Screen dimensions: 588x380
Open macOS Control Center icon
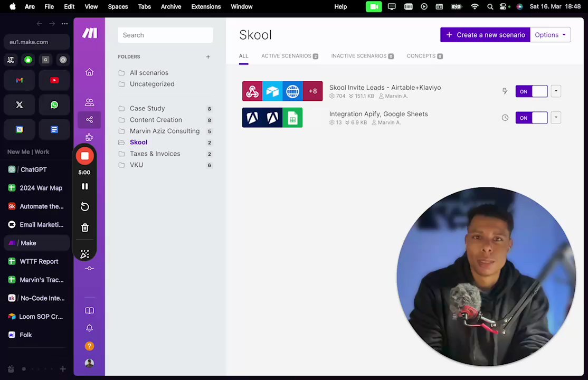(504, 7)
